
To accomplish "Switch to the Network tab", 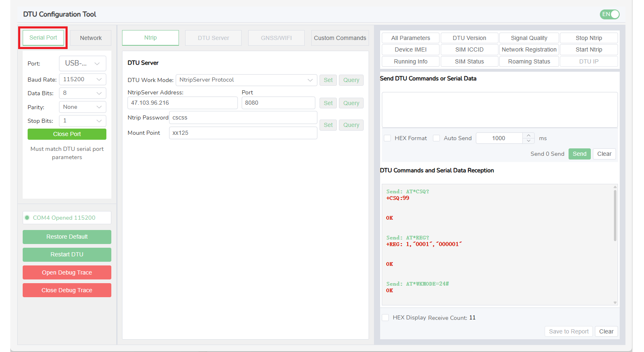I will tap(91, 38).
